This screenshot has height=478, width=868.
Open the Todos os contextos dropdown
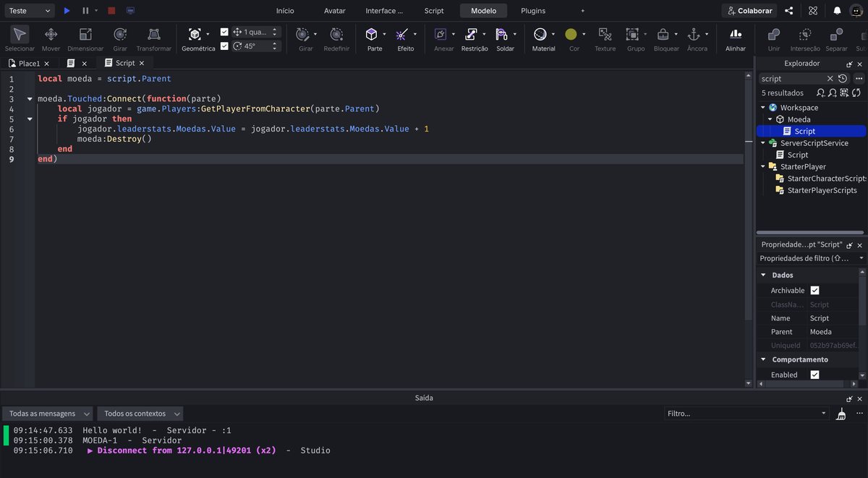point(140,414)
